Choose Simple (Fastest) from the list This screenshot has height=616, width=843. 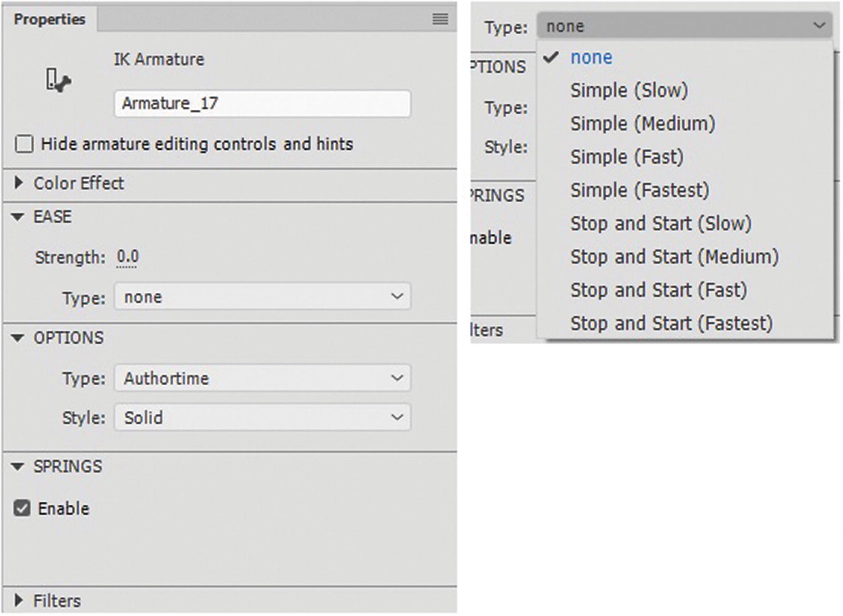639,191
